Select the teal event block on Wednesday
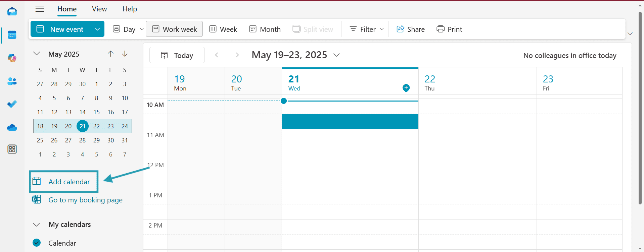 [350, 121]
